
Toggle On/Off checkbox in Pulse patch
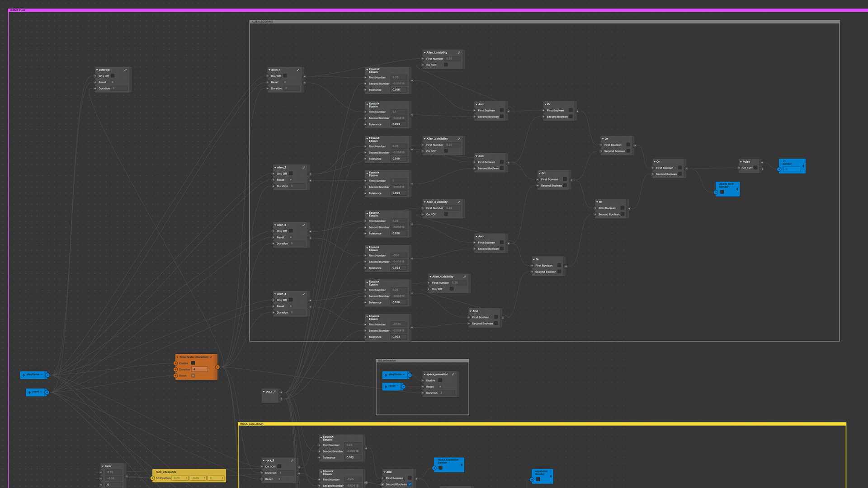[755, 168]
